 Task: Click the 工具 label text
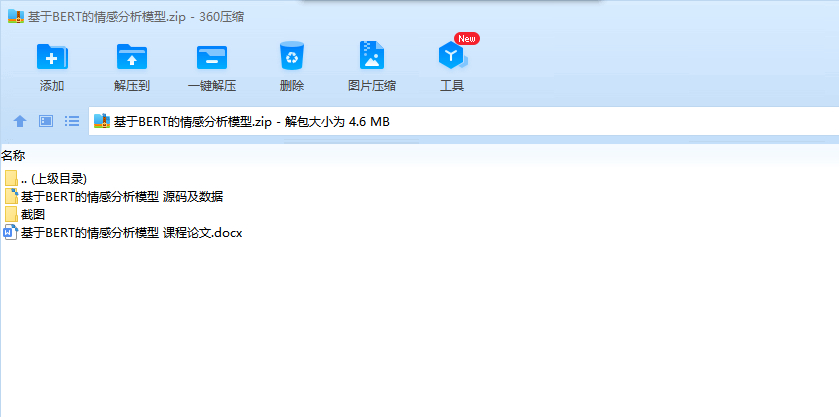click(x=452, y=86)
